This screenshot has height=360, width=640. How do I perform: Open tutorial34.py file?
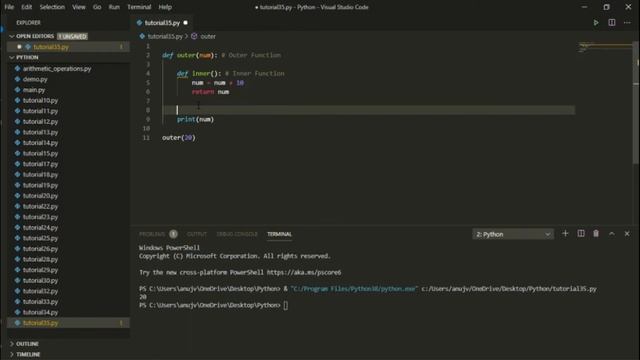tap(40, 313)
